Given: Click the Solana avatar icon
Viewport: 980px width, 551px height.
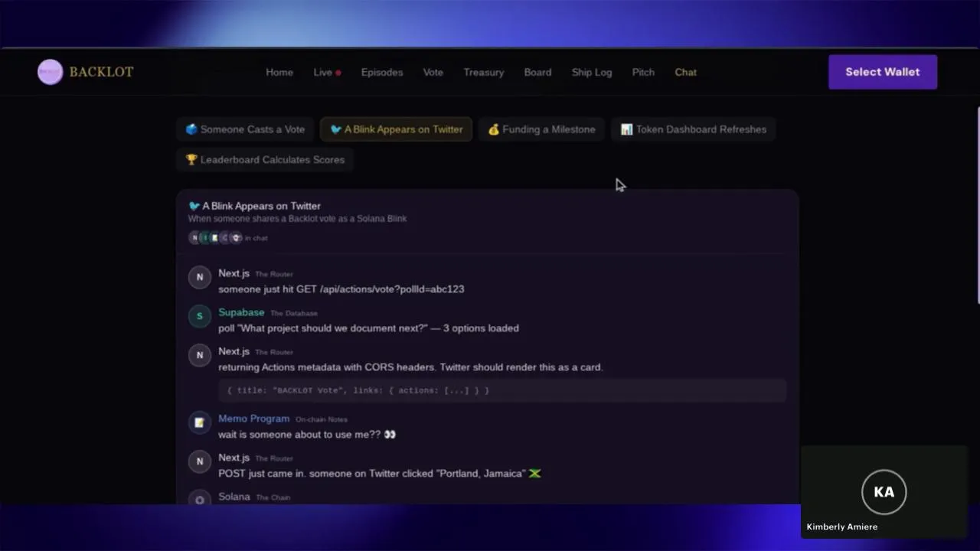Looking at the screenshot, I should pos(200,499).
